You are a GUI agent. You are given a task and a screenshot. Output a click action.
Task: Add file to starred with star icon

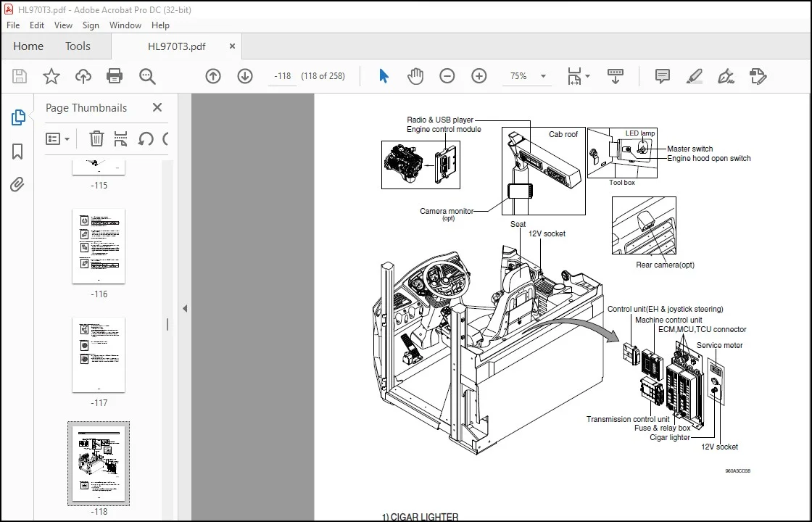(51, 76)
